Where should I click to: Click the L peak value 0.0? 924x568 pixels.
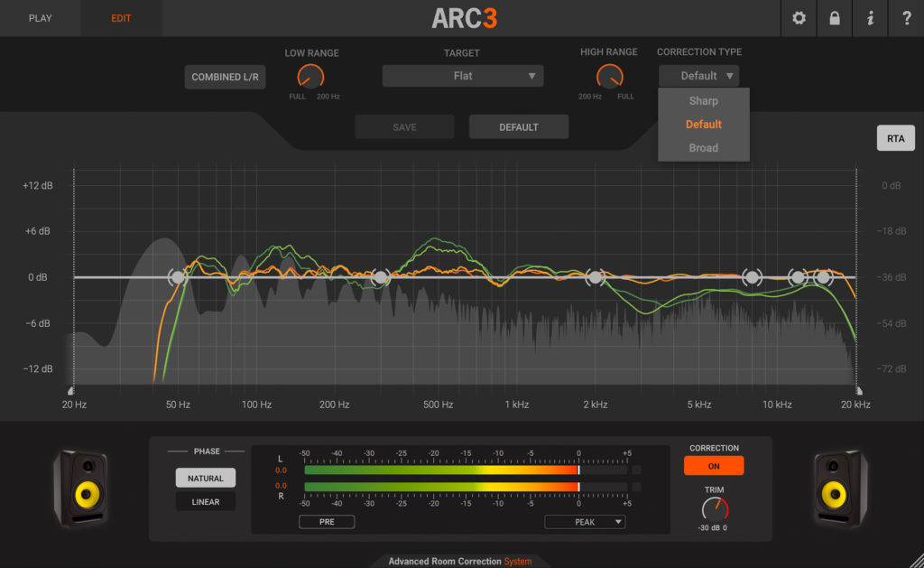pyautogui.click(x=282, y=470)
